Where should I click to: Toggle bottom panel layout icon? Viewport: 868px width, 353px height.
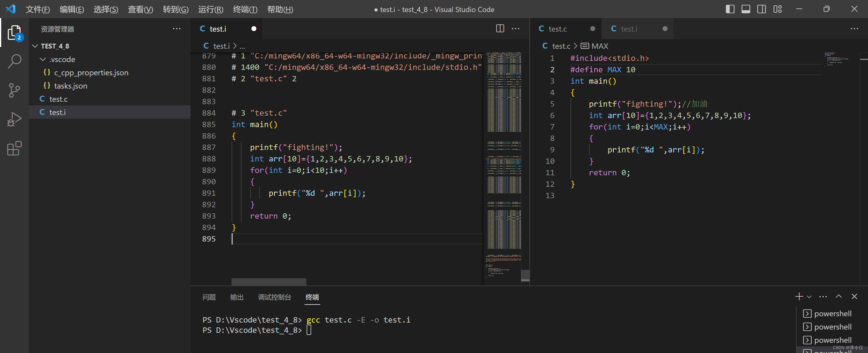point(746,9)
